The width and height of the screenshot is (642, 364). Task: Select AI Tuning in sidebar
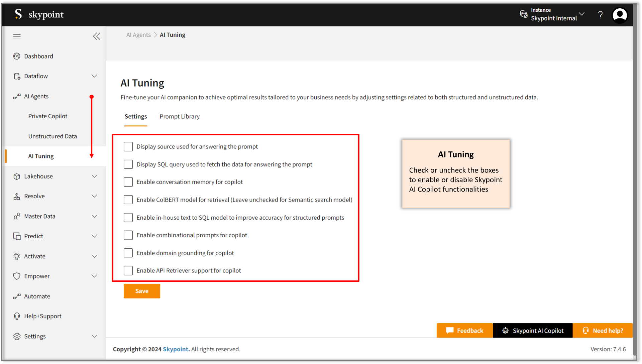[x=41, y=156]
